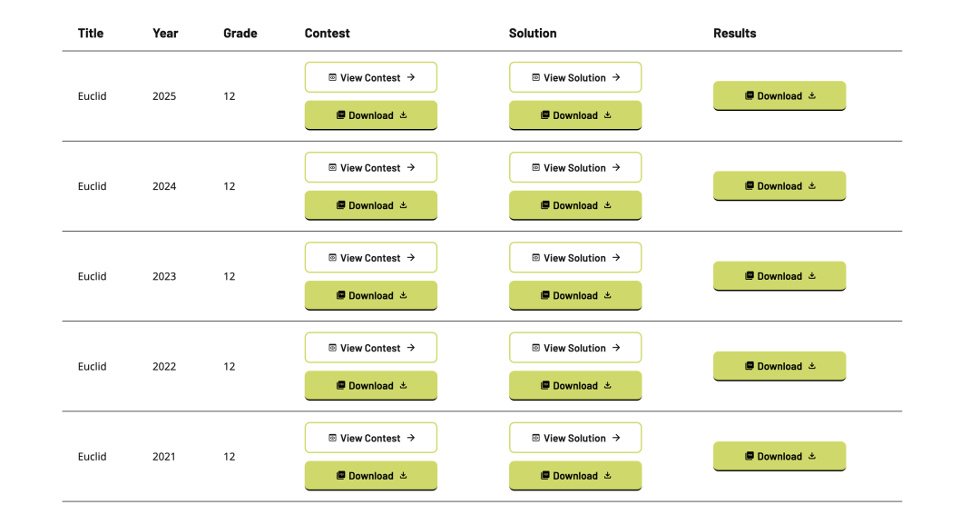Click the download arrow icon for 2021 results

click(x=812, y=456)
